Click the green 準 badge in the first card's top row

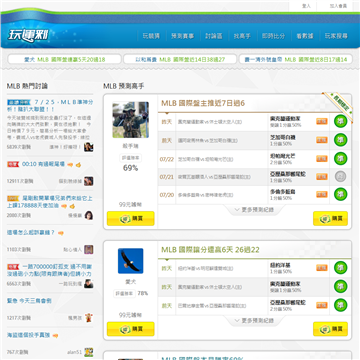coord(340,121)
